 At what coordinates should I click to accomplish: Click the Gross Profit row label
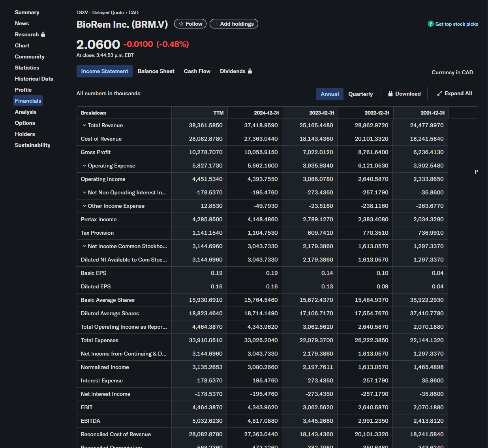(x=96, y=152)
